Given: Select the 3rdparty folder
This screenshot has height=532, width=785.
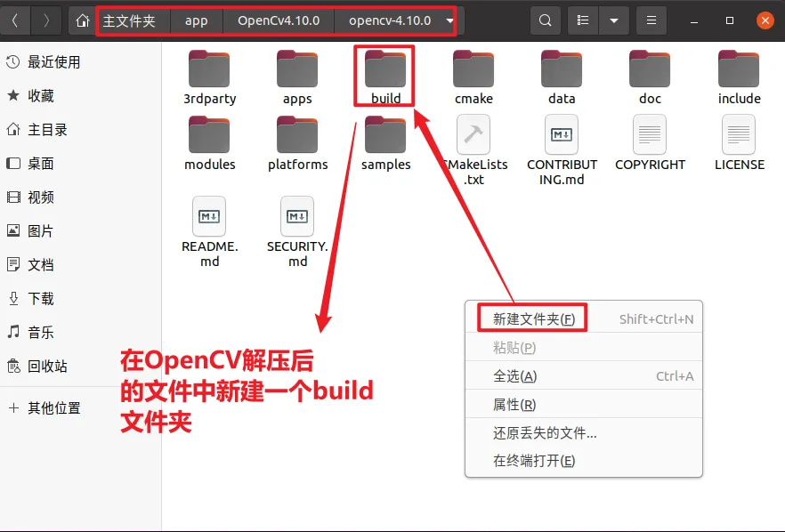Looking at the screenshot, I should 209,77.
